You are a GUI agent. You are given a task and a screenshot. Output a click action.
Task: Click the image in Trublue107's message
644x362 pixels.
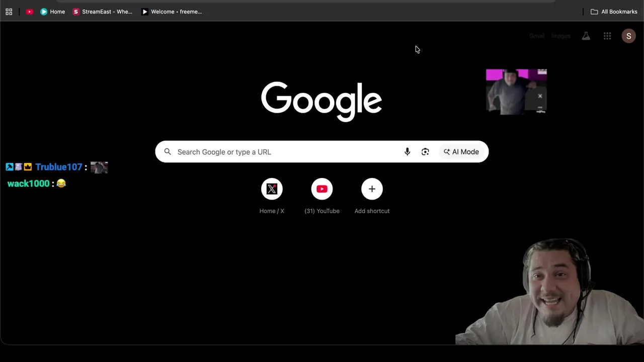[x=99, y=167]
